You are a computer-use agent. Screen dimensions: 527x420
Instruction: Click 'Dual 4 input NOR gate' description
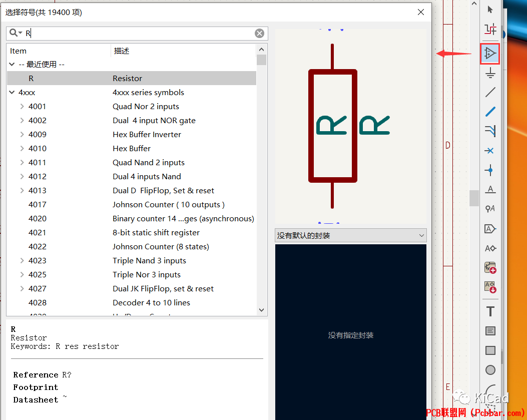(154, 120)
